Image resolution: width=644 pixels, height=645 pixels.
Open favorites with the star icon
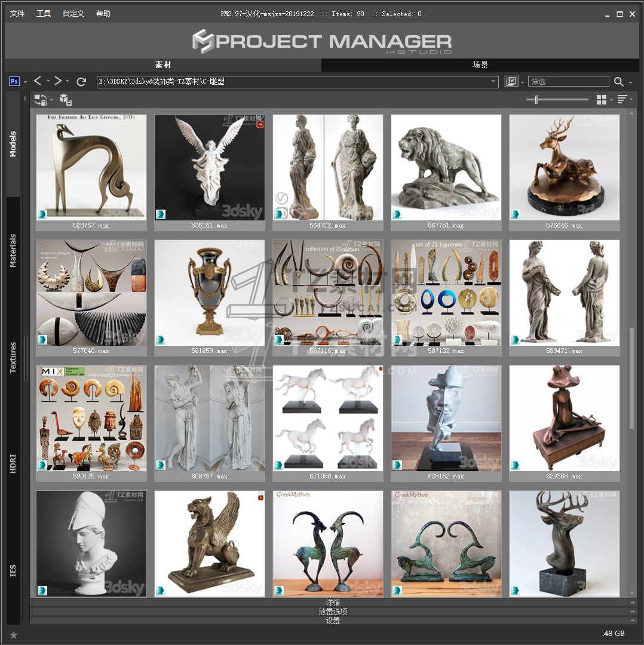tap(14, 634)
